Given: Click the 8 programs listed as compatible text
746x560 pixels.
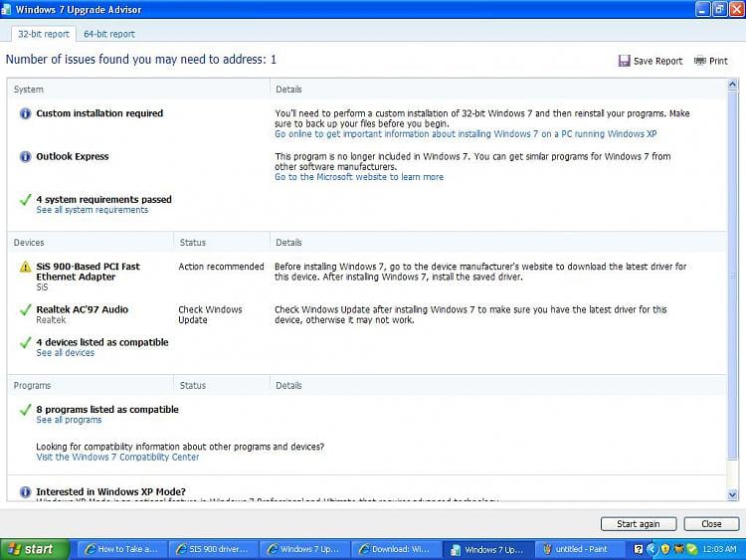Looking at the screenshot, I should tap(107, 410).
